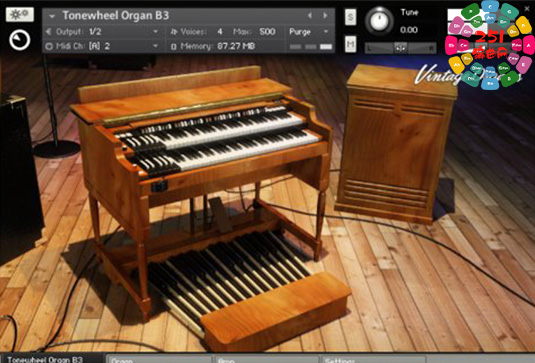Click the L/R pan slider handle
The height and width of the screenshot is (363, 535).
400,48
